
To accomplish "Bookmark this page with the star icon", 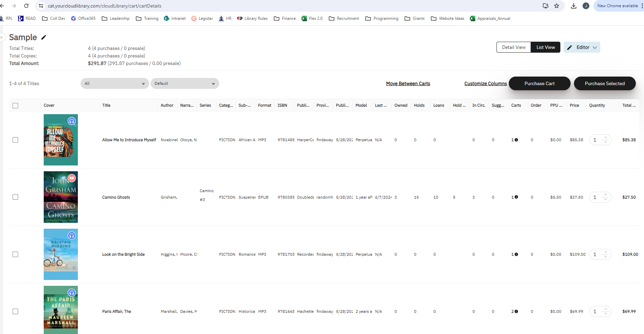I will pyautogui.click(x=557, y=6).
